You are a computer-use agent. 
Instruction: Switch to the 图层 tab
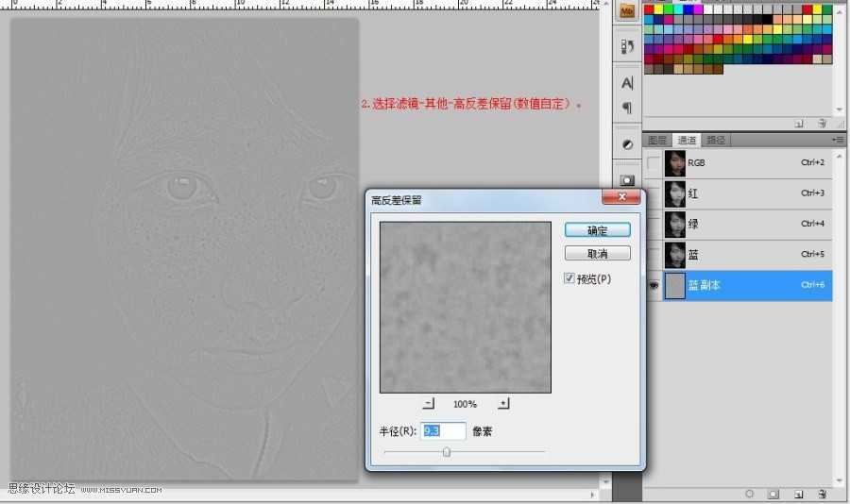tap(657, 140)
